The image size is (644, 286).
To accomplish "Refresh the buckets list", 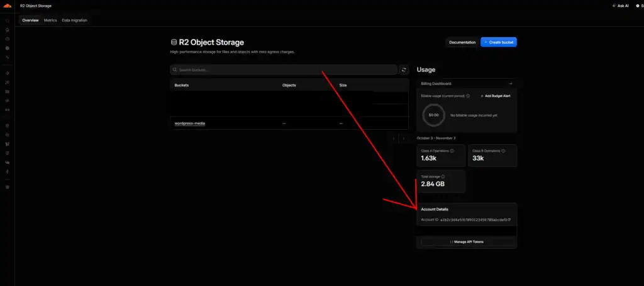I will (404, 69).
